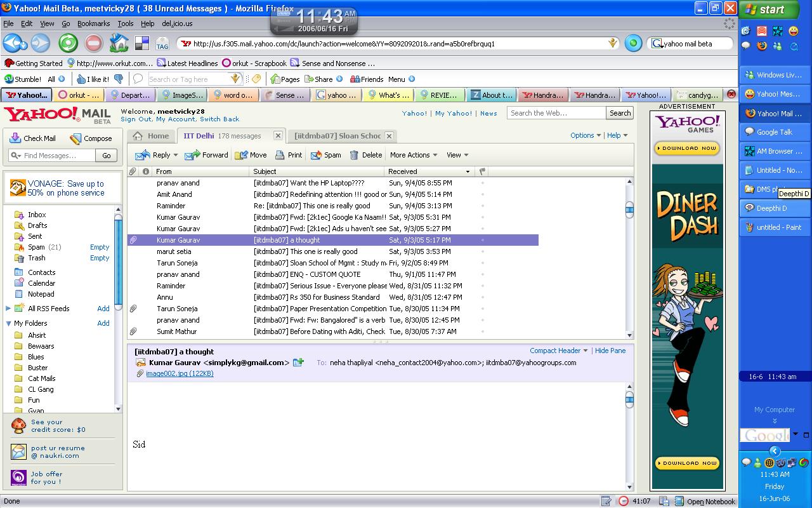Print the selected message
This screenshot has height=508, width=812.
(x=289, y=155)
